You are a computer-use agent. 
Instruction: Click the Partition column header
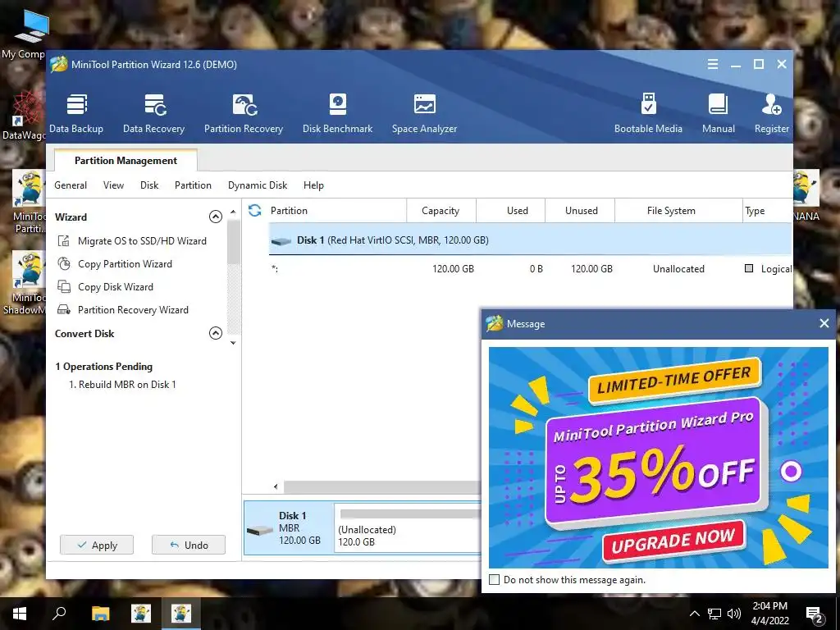point(336,211)
